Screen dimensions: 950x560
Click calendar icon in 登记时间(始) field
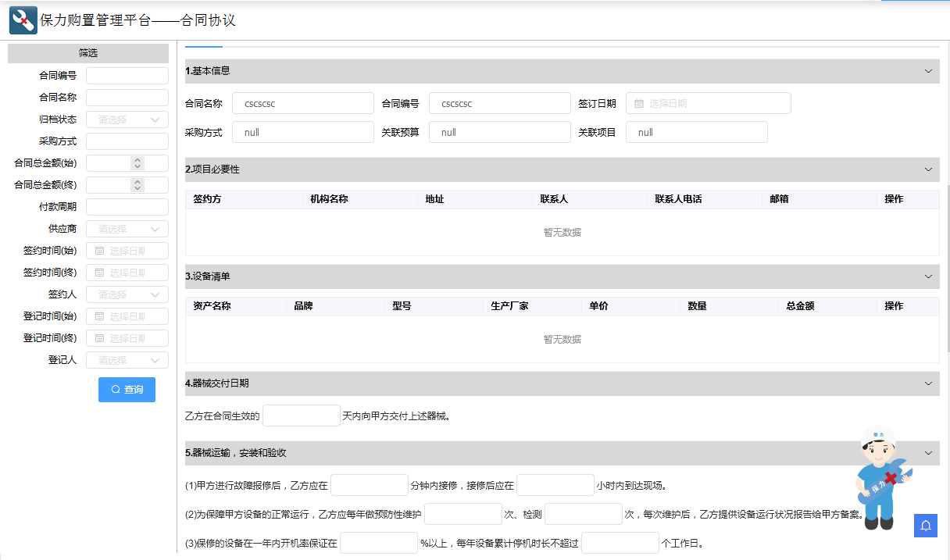[x=99, y=316]
